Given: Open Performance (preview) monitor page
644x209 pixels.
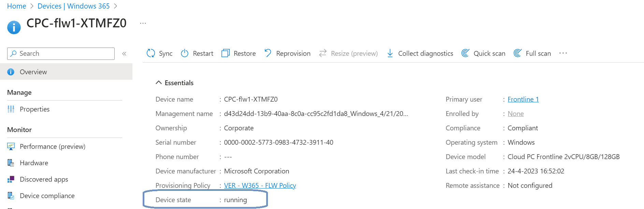Looking at the screenshot, I should 52,146.
